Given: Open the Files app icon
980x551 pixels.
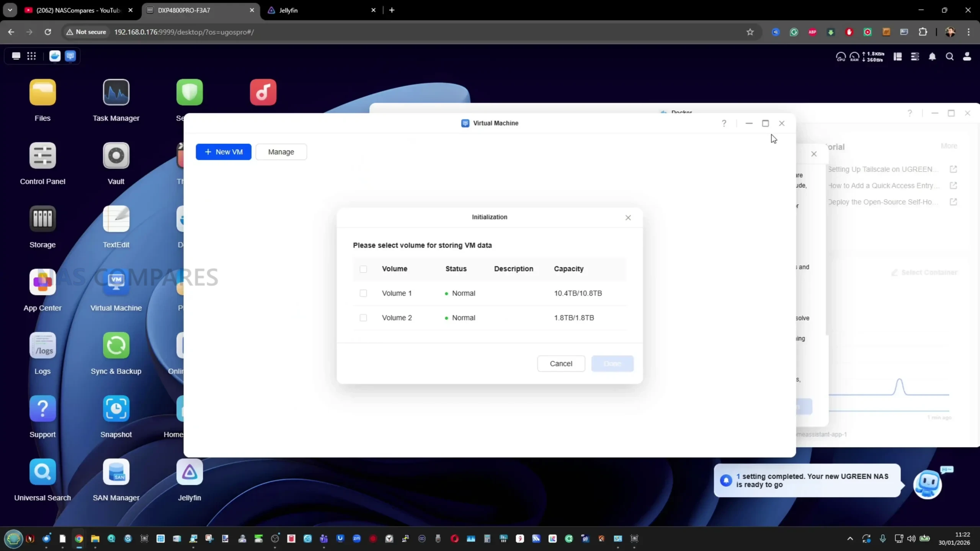Looking at the screenshot, I should pyautogui.click(x=42, y=93).
